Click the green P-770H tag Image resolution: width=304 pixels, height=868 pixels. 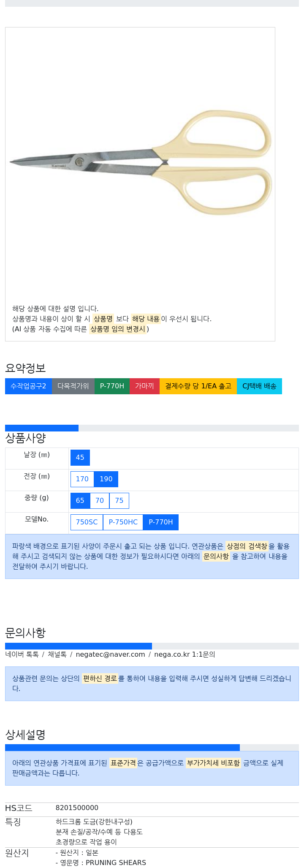[112, 386]
